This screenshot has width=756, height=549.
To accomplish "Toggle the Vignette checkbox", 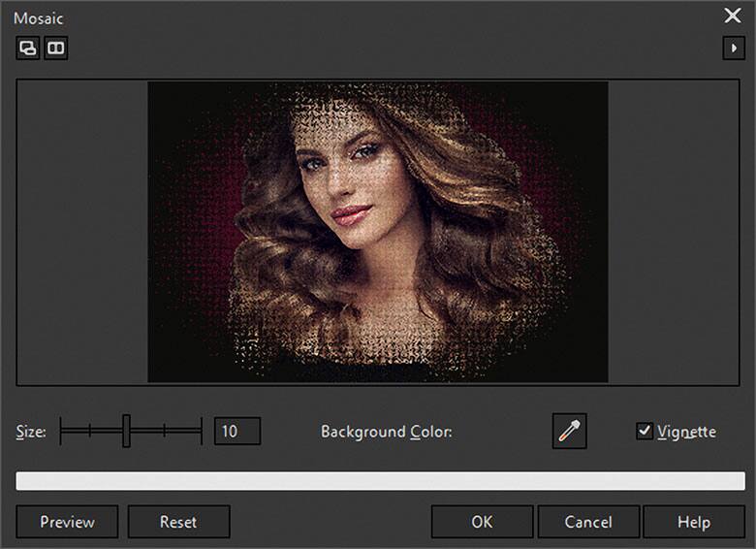I will (645, 431).
